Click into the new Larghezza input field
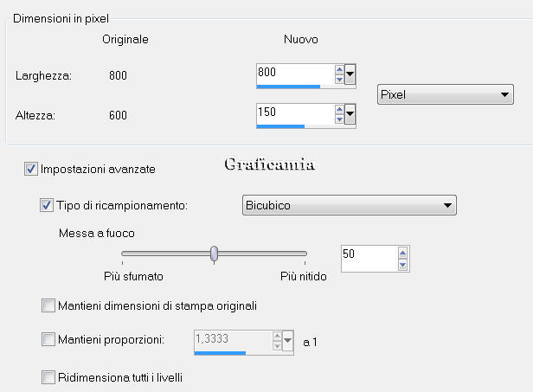 tap(295, 74)
